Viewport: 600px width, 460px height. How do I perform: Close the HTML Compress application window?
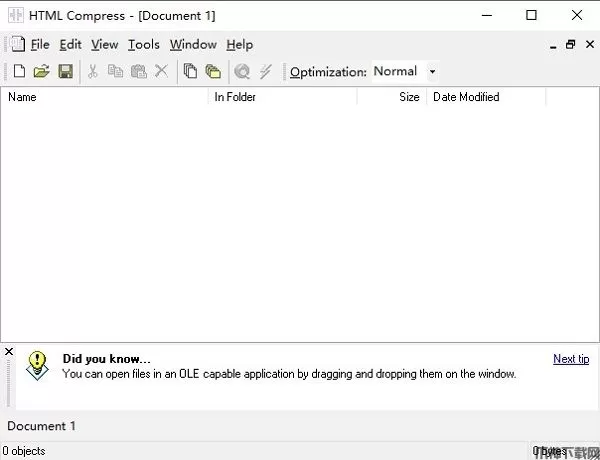[x=577, y=15]
